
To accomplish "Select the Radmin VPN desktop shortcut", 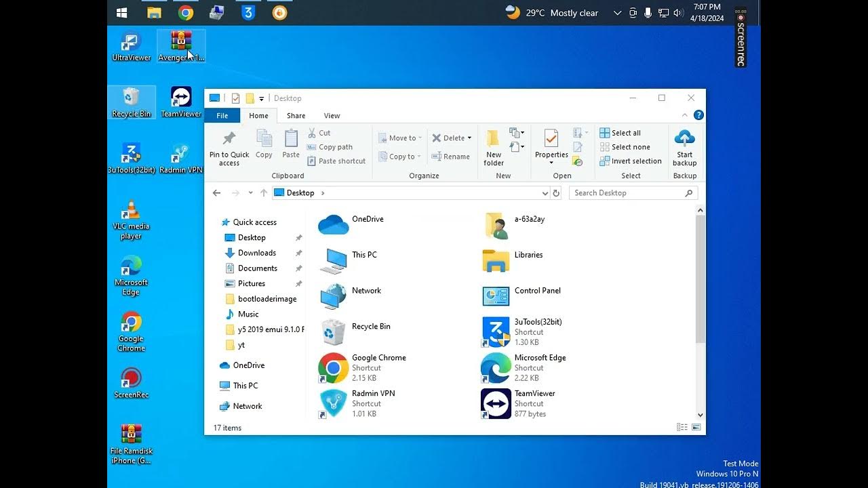I will [181, 159].
